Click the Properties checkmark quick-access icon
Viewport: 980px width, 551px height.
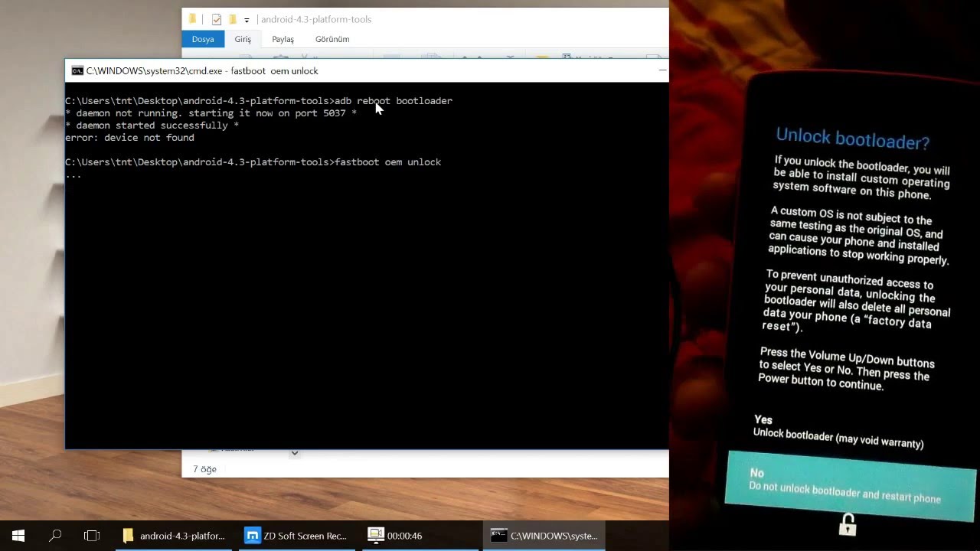(216, 20)
